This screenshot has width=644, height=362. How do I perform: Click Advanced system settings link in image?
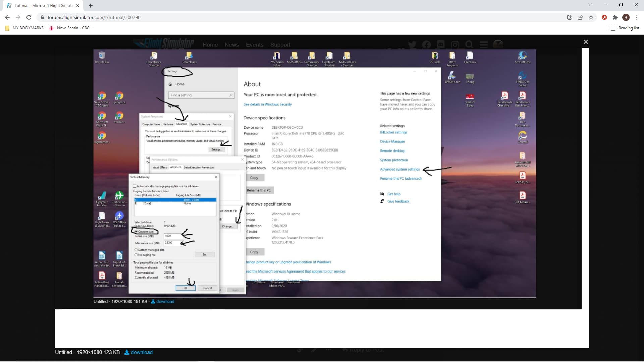click(399, 169)
